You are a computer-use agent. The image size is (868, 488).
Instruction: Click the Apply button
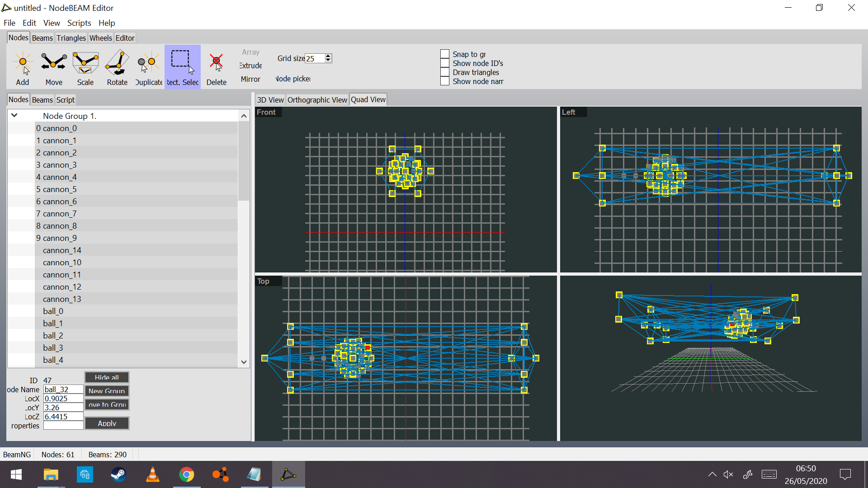(107, 423)
